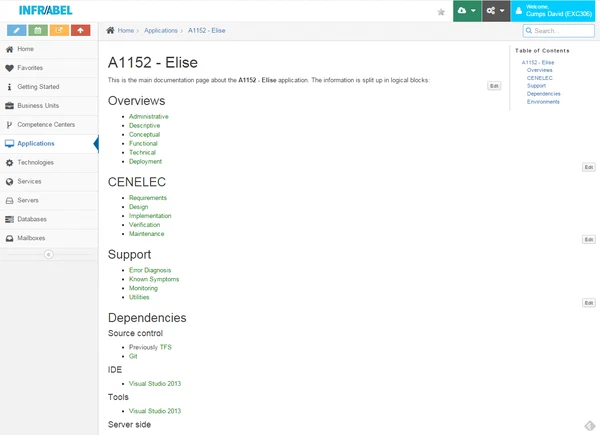Open TFS source control link
This screenshot has width=600, height=435.
click(166, 347)
